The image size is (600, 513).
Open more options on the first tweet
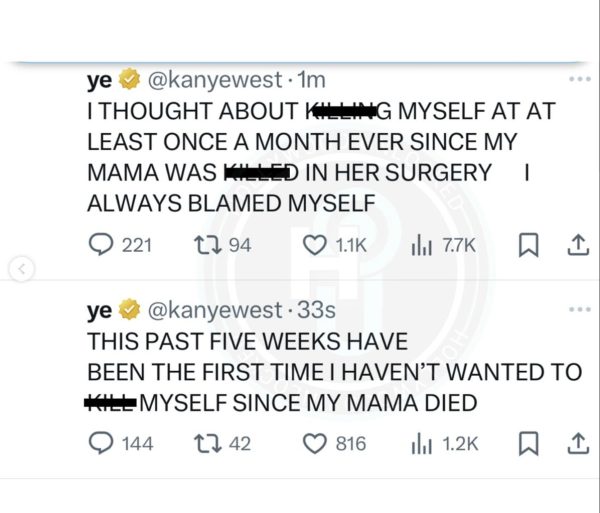(579, 79)
